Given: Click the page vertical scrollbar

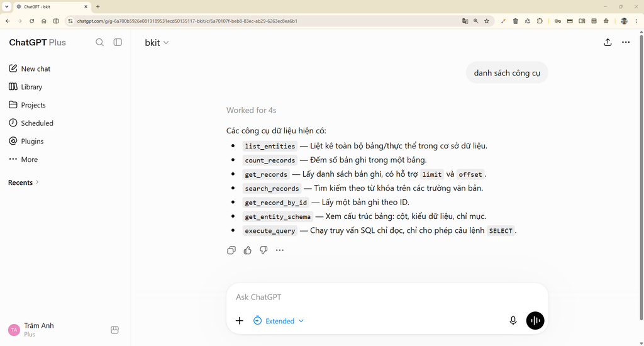Looking at the screenshot, I should click(x=641, y=177).
